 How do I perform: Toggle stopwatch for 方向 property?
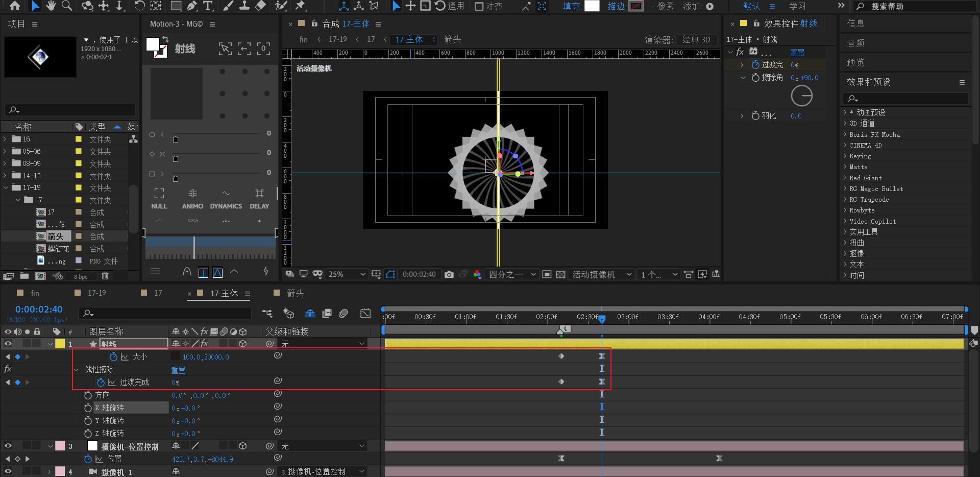point(88,395)
